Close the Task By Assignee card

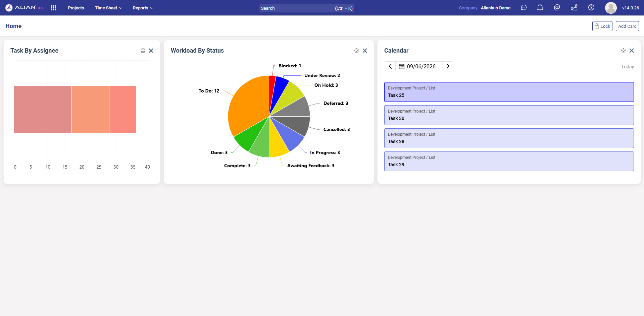151,51
